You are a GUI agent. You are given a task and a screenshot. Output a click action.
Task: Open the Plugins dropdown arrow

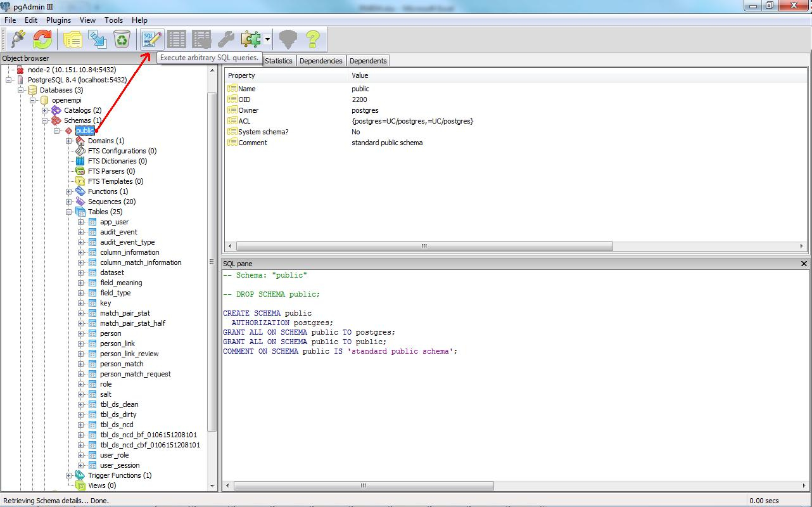[267, 39]
